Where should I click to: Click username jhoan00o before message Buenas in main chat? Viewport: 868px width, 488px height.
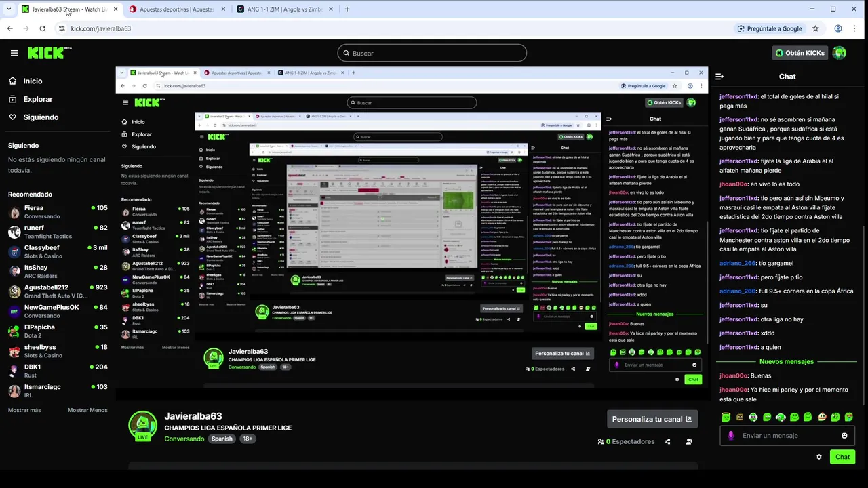click(x=734, y=375)
